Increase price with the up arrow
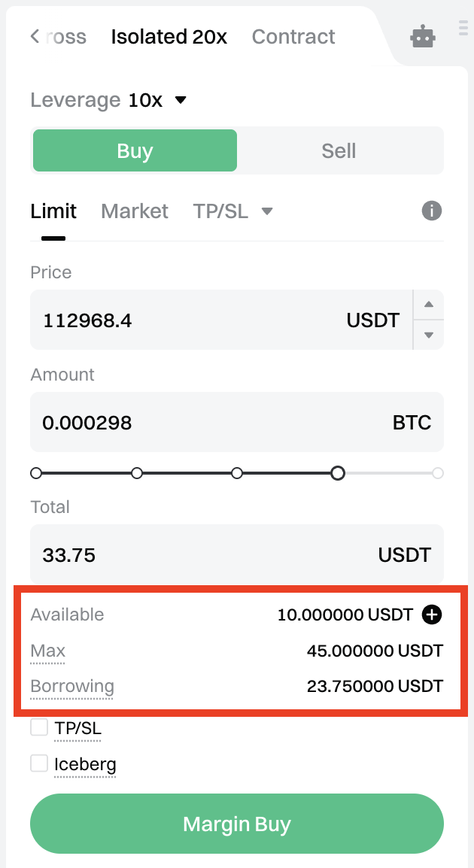The width and height of the screenshot is (474, 868). (429, 305)
